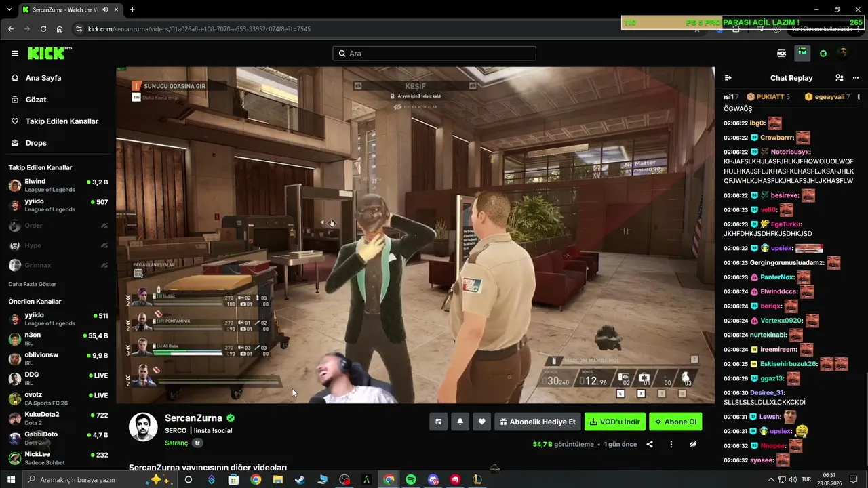This screenshot has height=488, width=868.
Task: Show hidden system tray icons
Action: (x=771, y=480)
